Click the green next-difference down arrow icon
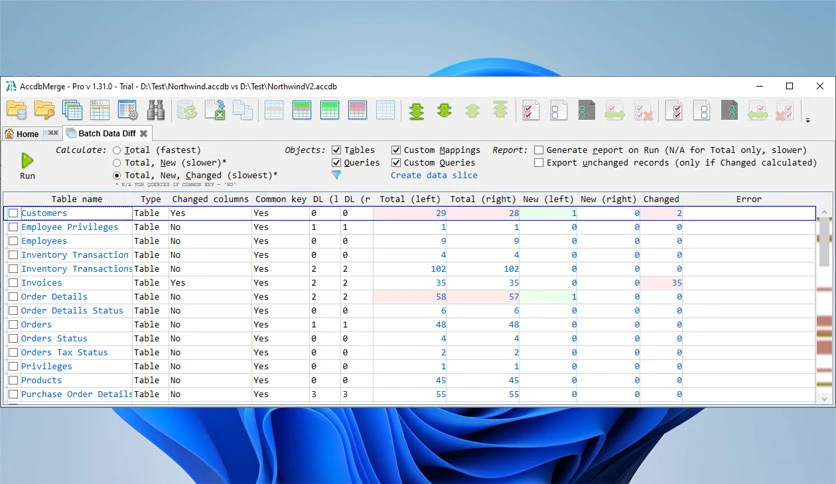Image resolution: width=836 pixels, height=484 pixels. pyautogui.click(x=444, y=110)
